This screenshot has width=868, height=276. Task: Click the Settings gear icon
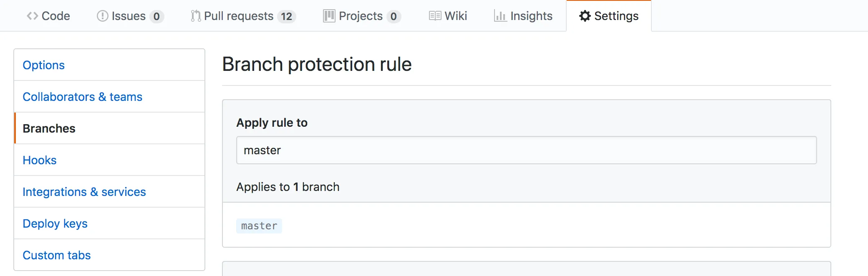585,16
